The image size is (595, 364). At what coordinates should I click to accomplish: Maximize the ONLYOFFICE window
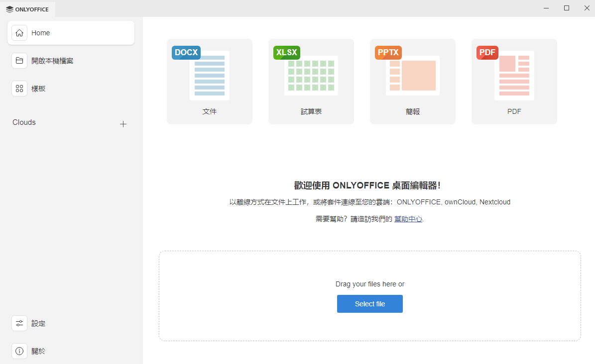tap(567, 8)
